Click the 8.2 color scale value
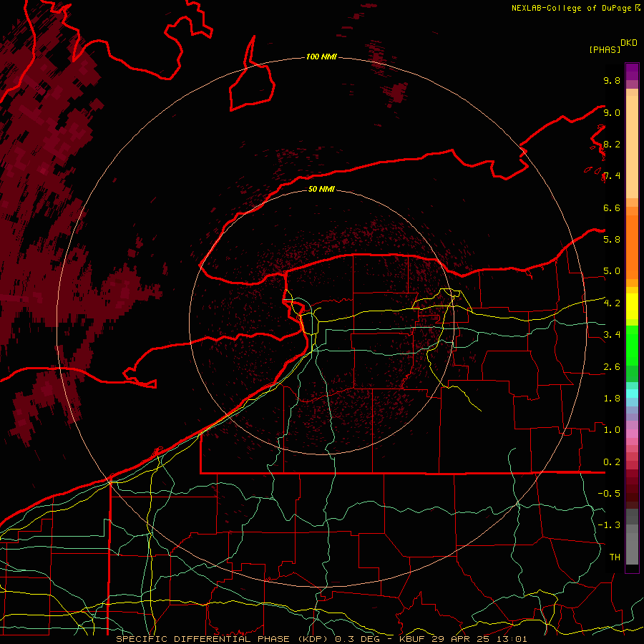Screen dimensions: 644x644 pyautogui.click(x=612, y=144)
